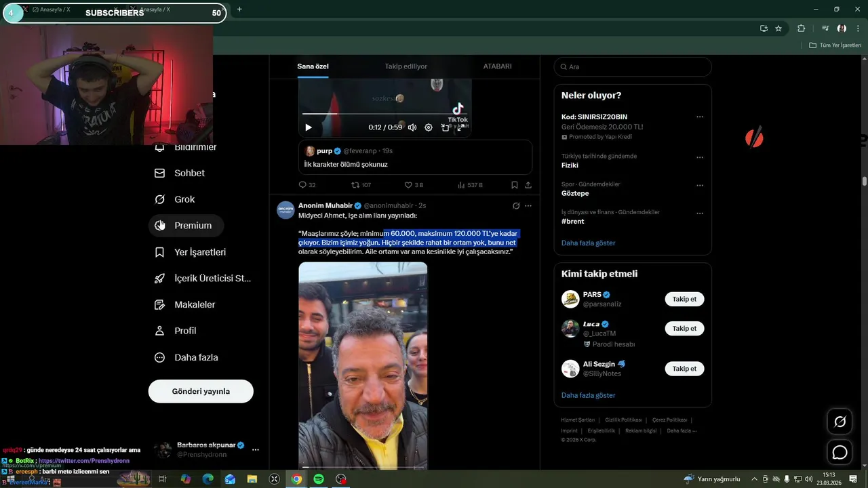The height and width of the screenshot is (488, 868).
Task: Follow Luca with Takip et
Action: click(x=684, y=329)
